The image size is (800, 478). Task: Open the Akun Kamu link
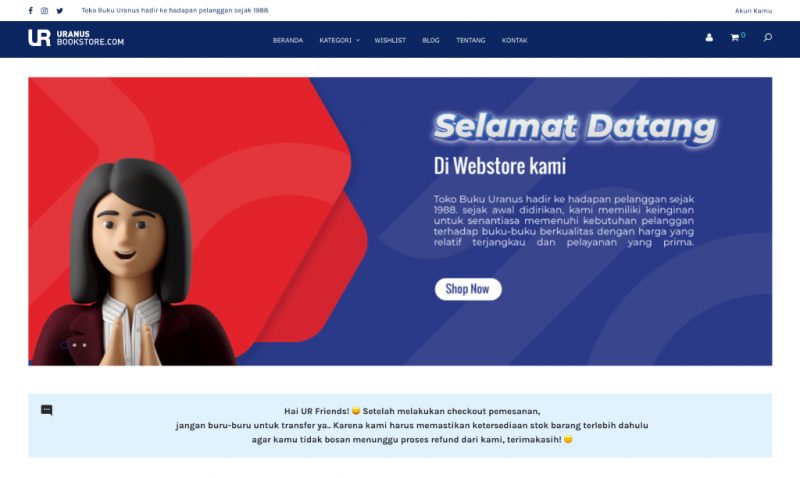753,11
